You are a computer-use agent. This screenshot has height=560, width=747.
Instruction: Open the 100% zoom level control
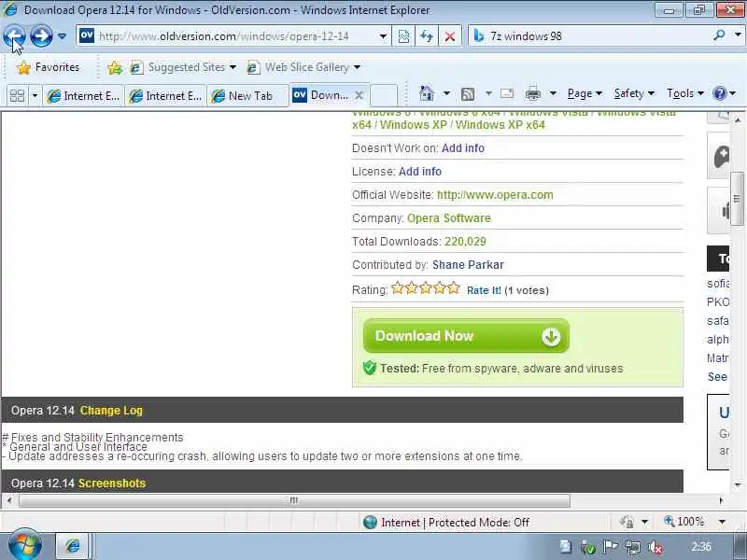click(684, 522)
